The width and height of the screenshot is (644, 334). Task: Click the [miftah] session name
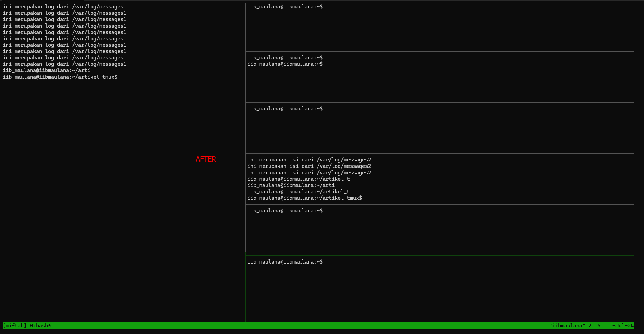coord(14,326)
